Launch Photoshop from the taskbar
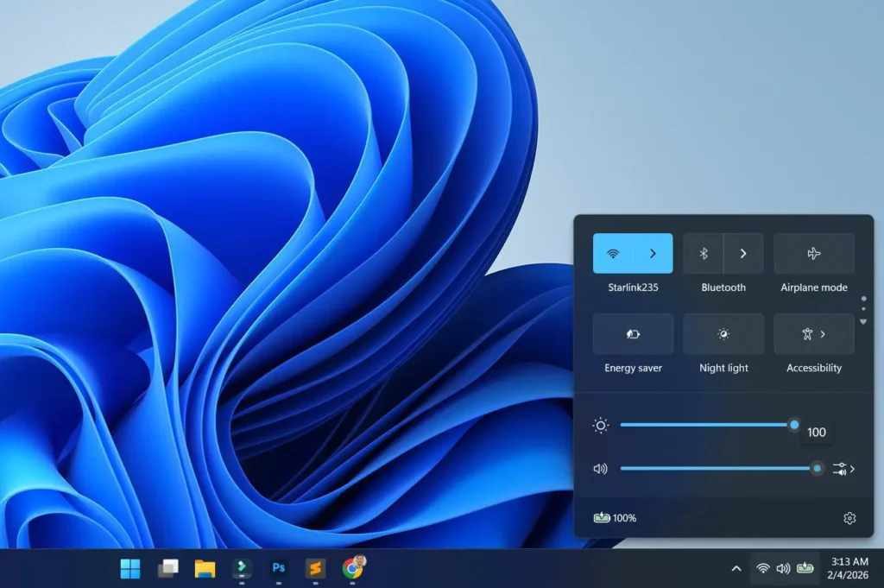 [278, 569]
